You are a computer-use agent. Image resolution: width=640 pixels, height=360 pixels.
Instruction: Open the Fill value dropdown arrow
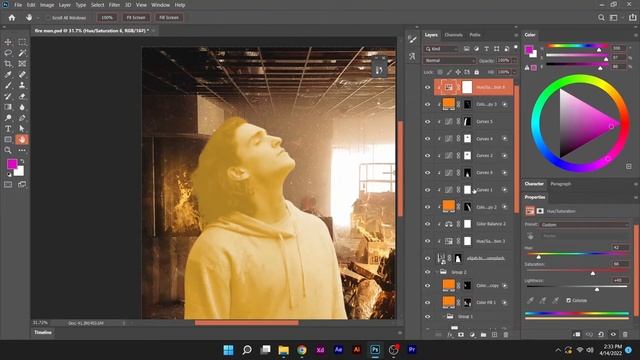point(514,72)
